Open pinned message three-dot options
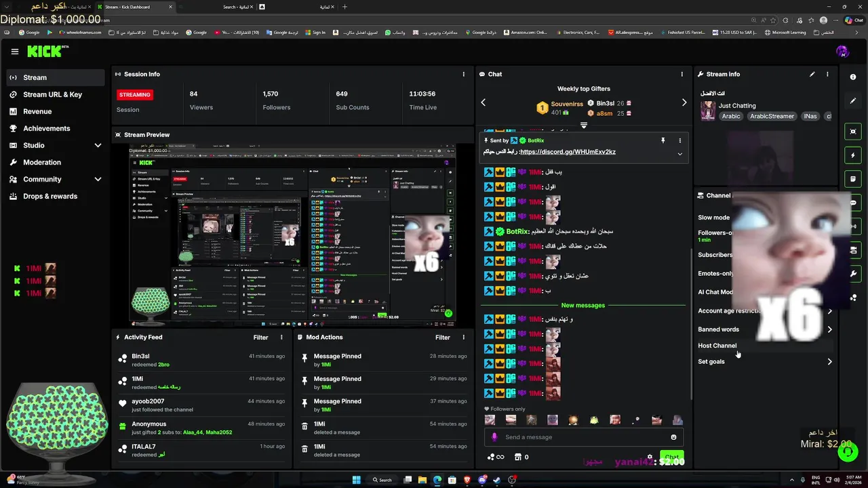This screenshot has height=488, width=868. [680, 140]
